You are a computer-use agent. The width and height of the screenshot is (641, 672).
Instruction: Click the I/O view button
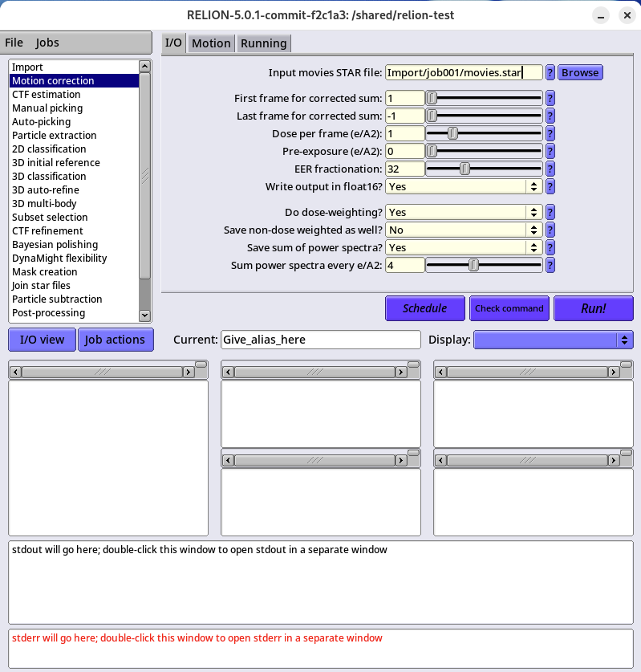(x=42, y=340)
